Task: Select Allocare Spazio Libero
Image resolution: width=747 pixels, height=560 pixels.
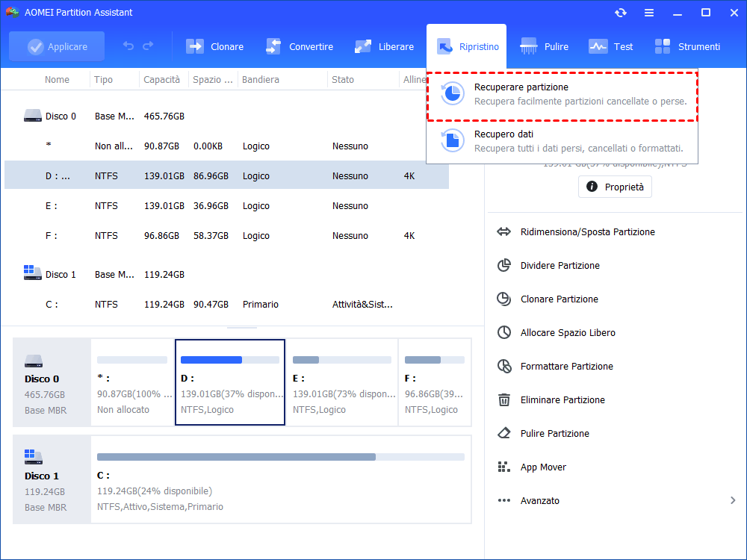Action: [568, 333]
